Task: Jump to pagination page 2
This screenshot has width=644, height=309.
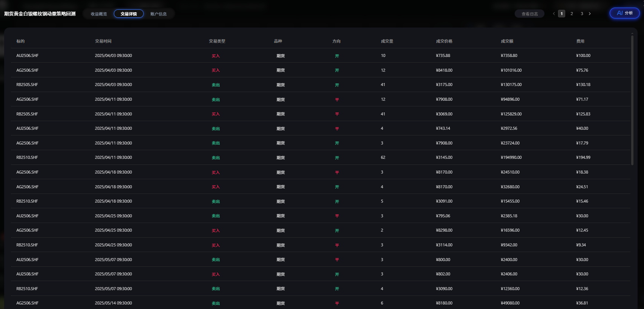Action: pos(572,14)
